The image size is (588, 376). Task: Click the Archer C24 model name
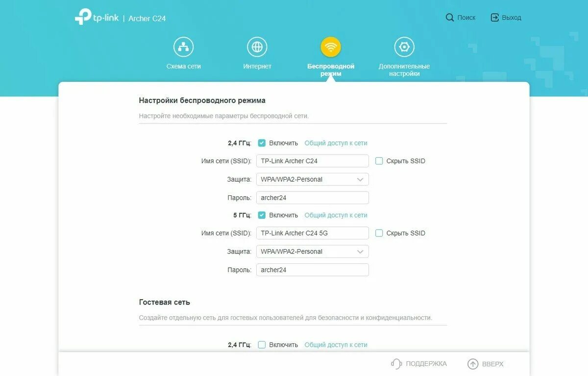pos(147,19)
